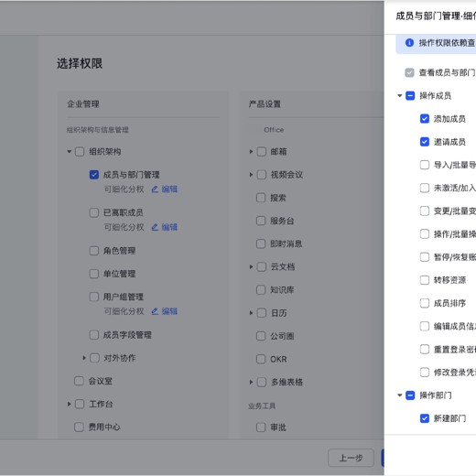Click the 企业管理 column title
Image resolution: width=476 pixels, height=476 pixels.
pyautogui.click(x=83, y=104)
